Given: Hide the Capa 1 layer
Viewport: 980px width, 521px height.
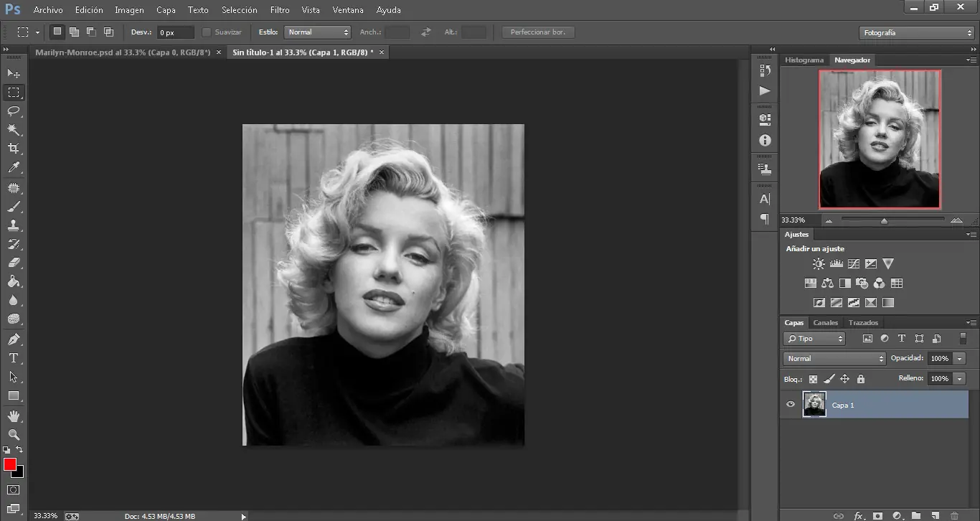Looking at the screenshot, I should pos(791,405).
